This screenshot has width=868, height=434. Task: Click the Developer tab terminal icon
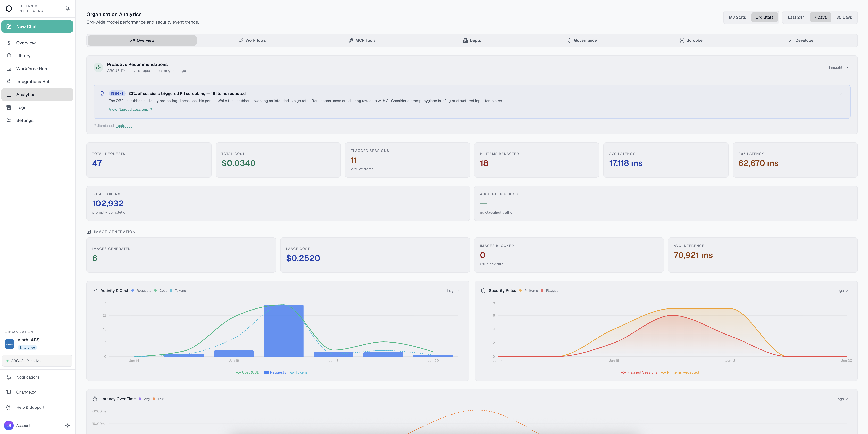(791, 40)
